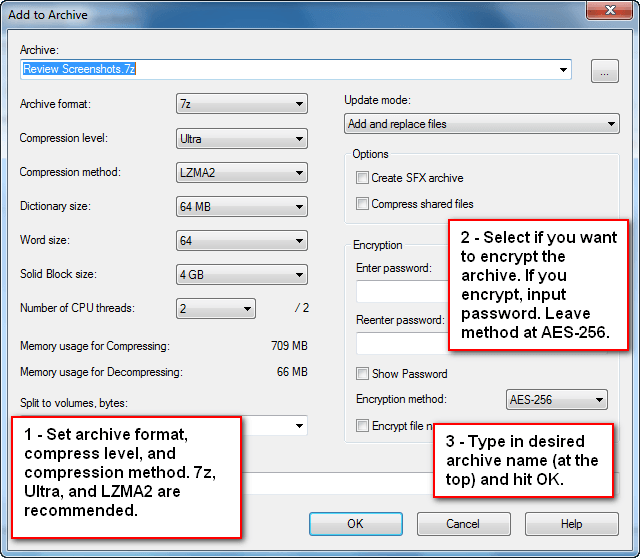Enable the Create SFX archive checkbox

click(362, 178)
